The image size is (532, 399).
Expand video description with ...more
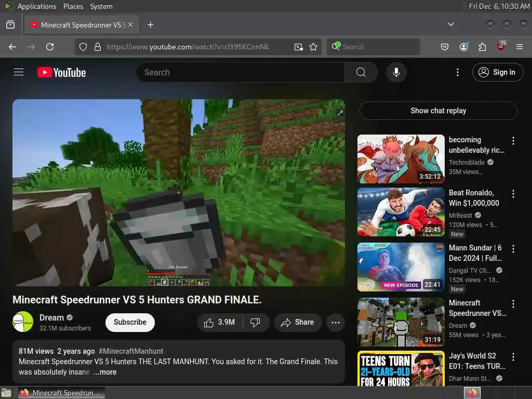click(105, 372)
